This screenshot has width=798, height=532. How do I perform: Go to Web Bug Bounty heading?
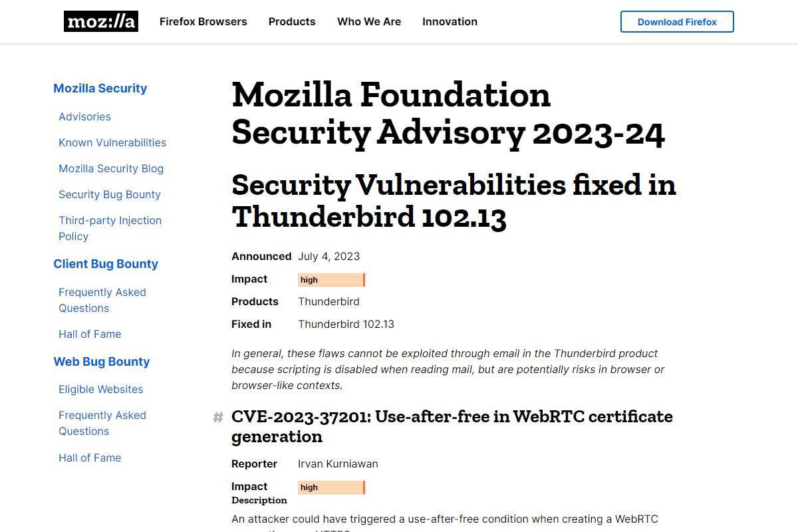pyautogui.click(x=102, y=362)
